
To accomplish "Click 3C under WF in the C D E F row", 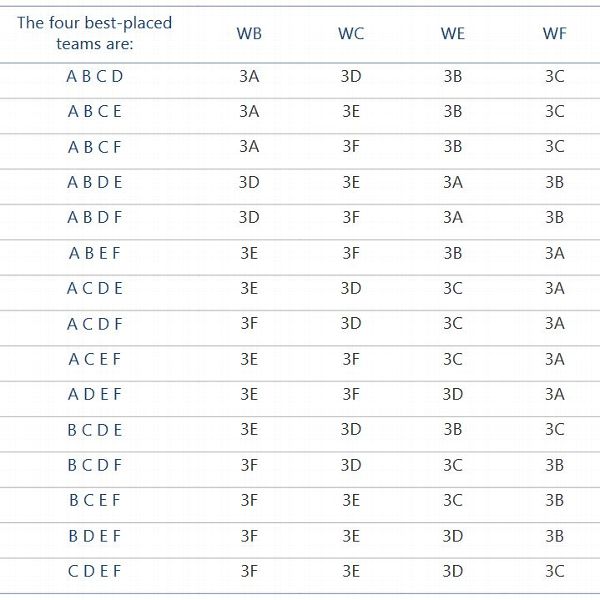I will (554, 571).
